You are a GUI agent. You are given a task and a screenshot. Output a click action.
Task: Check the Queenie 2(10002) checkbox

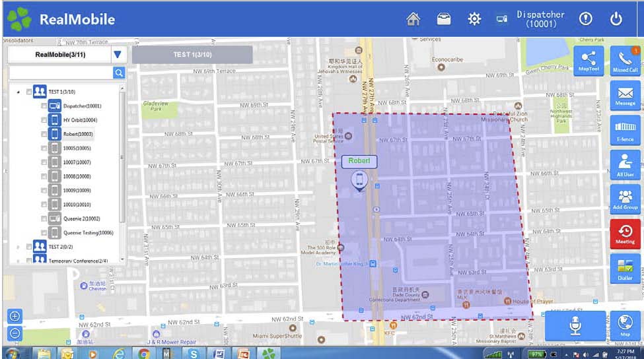(x=44, y=218)
